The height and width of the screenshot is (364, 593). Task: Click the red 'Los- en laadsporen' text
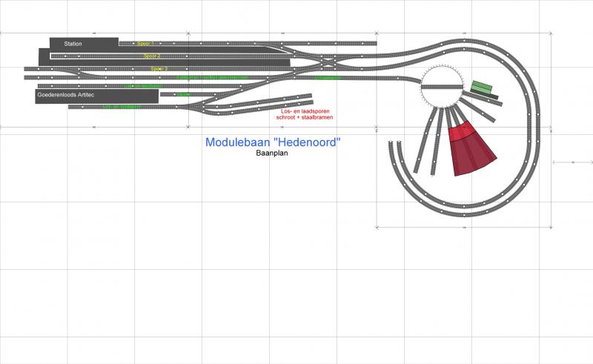305,111
